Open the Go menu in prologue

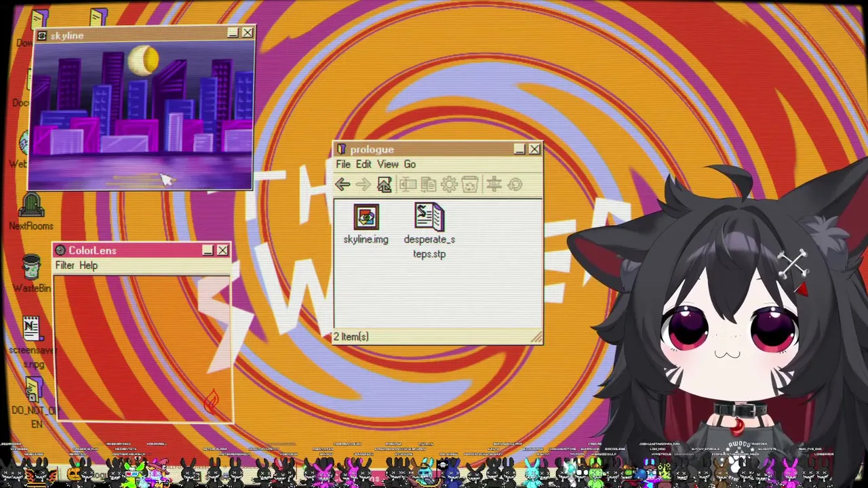coord(410,164)
